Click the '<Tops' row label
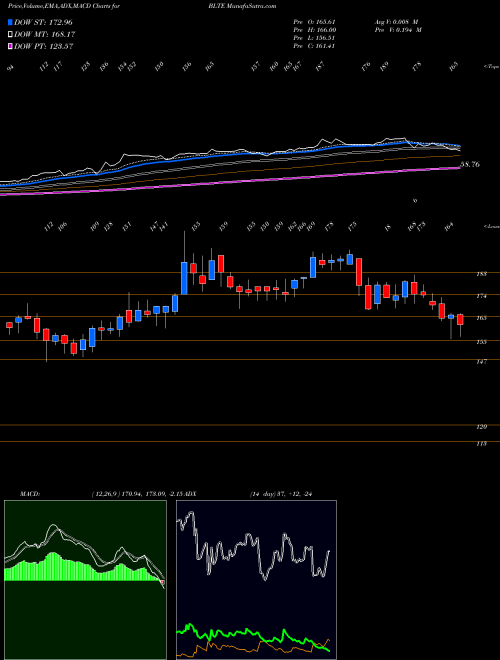 (490, 67)
